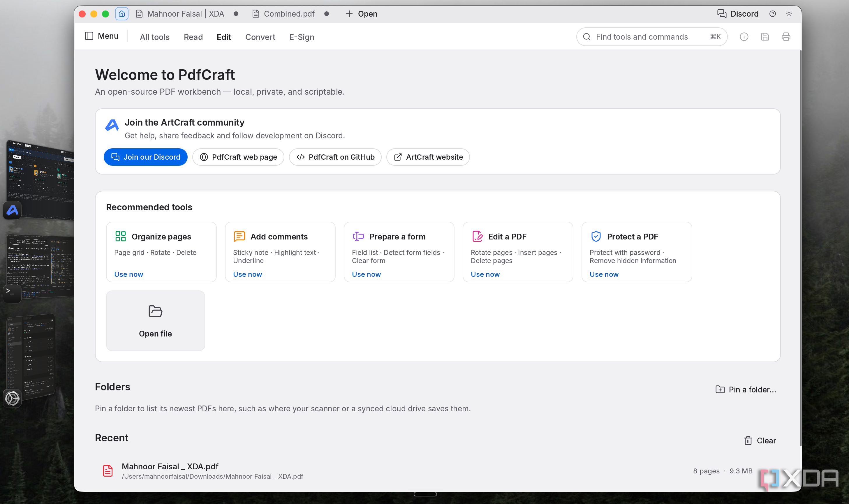This screenshot has height=504, width=849.
Task: Click the red PDF icon of recent file
Action: 108,471
